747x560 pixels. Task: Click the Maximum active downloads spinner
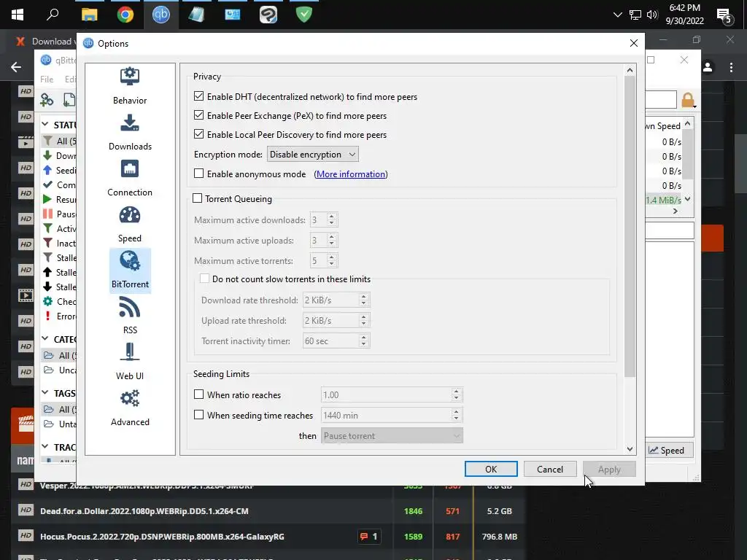pyautogui.click(x=332, y=219)
